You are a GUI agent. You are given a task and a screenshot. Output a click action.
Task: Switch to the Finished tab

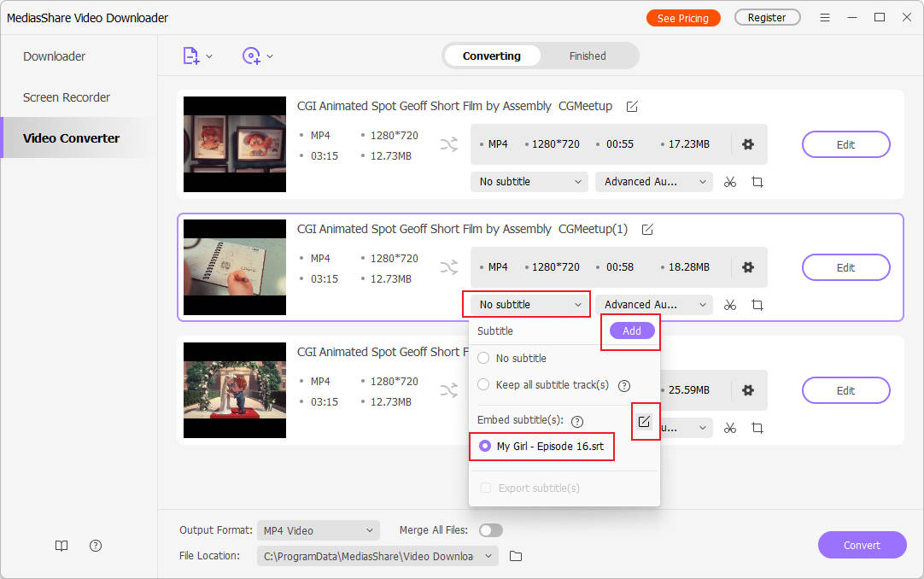tap(588, 56)
